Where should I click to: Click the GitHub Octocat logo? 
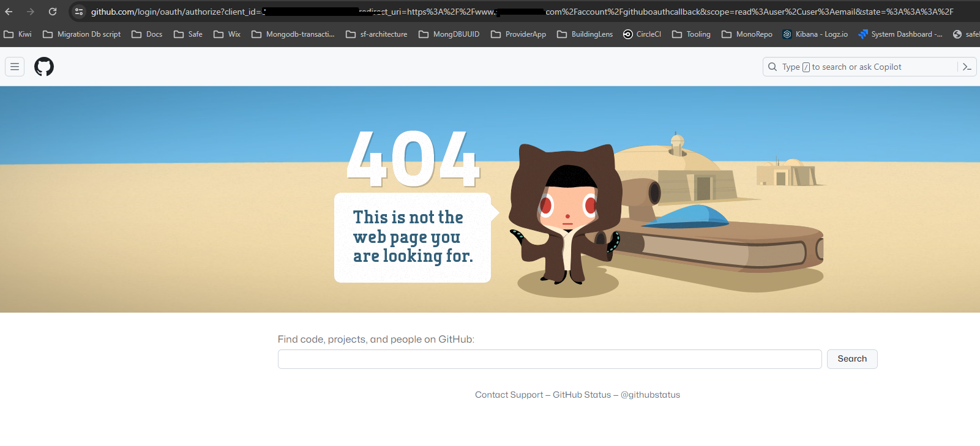point(44,67)
